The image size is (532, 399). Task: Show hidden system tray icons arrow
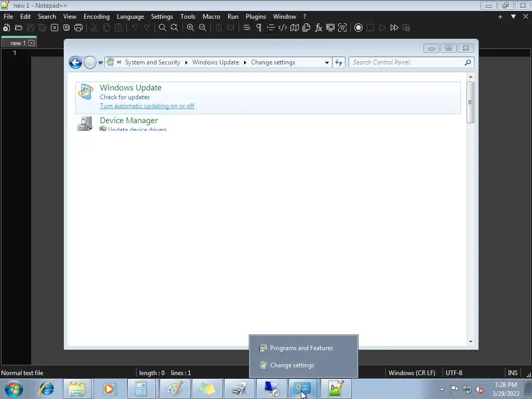tap(442, 389)
